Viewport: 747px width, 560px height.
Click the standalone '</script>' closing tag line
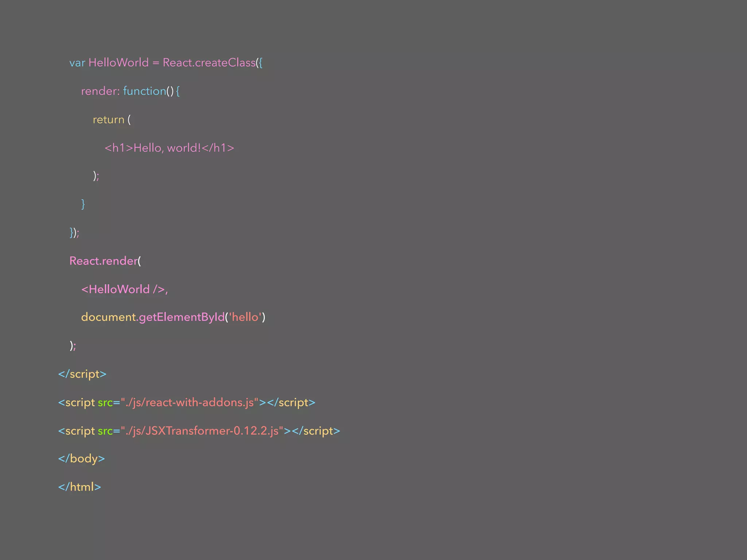[x=82, y=374]
